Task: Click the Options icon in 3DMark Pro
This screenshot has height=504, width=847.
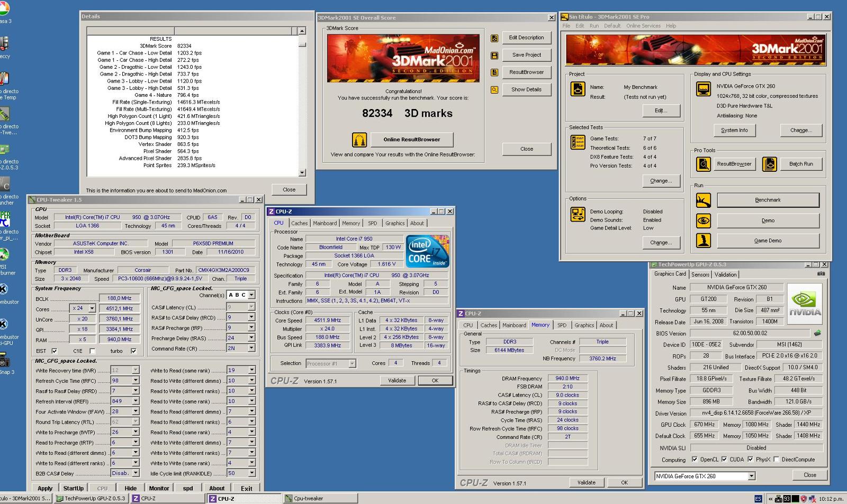Action: [578, 214]
